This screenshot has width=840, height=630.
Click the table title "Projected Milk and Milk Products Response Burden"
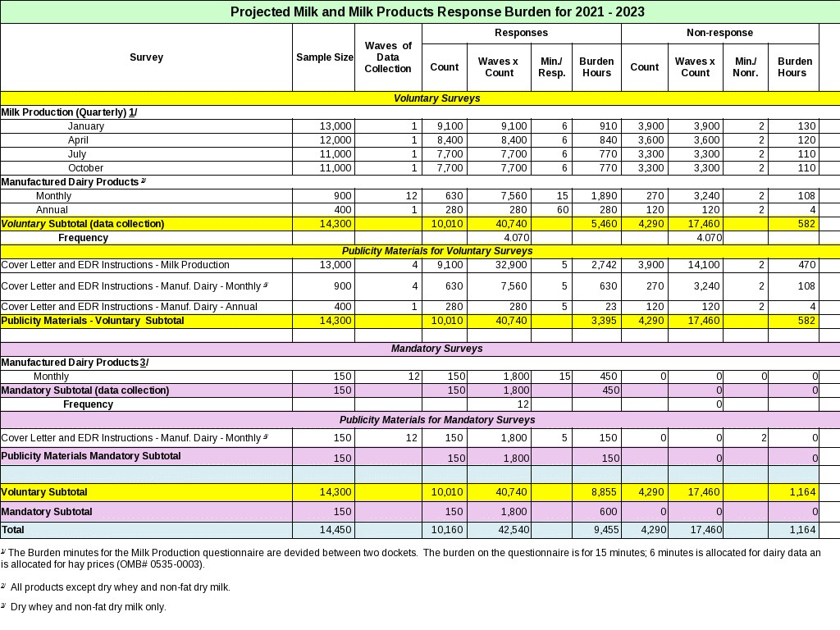(x=436, y=11)
